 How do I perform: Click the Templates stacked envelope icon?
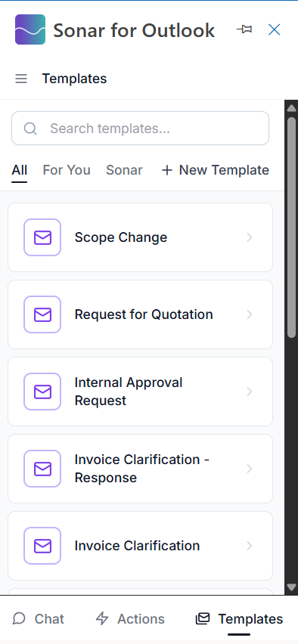203,618
